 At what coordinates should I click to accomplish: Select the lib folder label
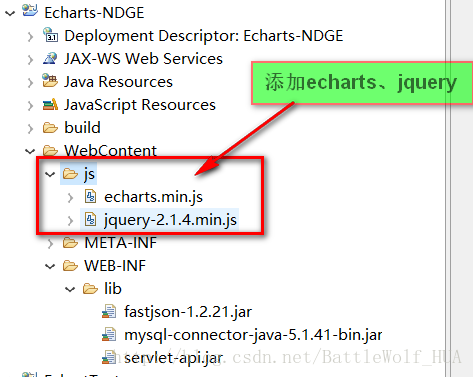[113, 289]
